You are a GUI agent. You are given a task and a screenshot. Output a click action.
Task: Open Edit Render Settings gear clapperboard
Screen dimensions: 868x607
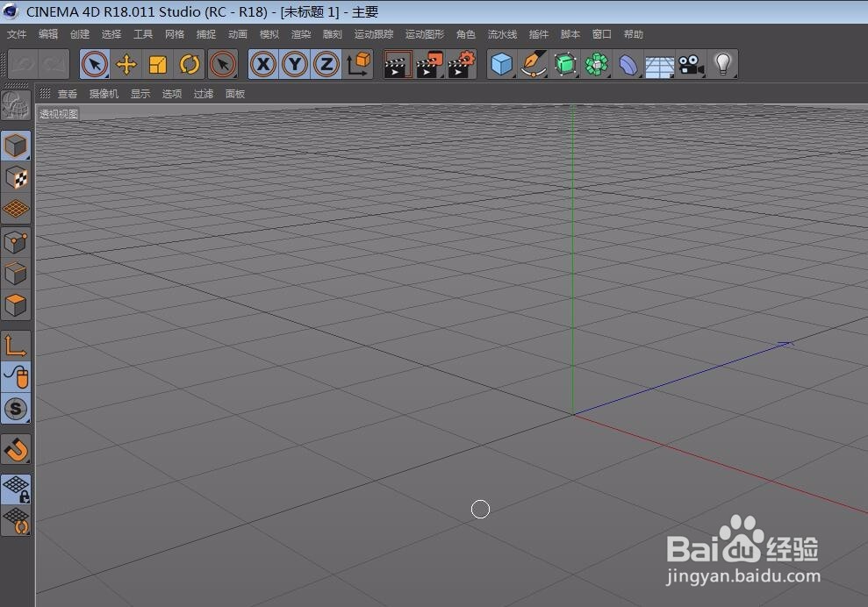coord(462,64)
